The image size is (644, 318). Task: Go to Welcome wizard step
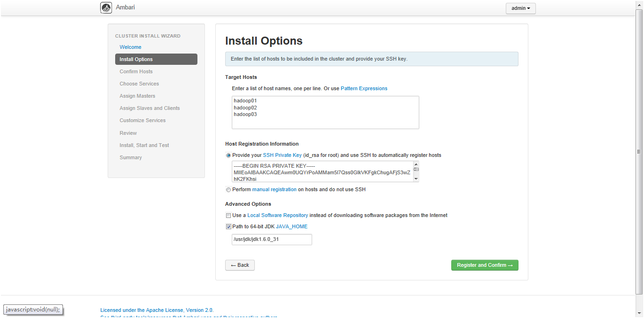[130, 47]
